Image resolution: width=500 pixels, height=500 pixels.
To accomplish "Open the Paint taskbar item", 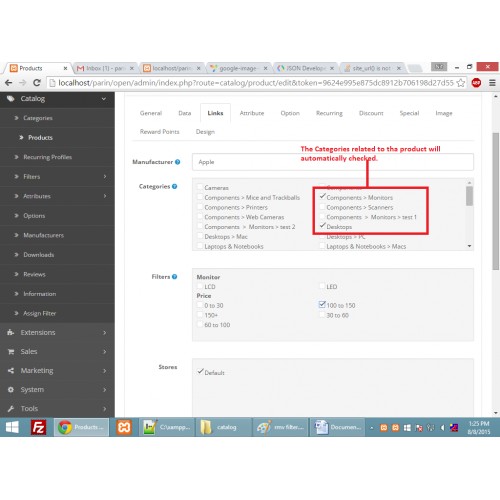I will [280, 427].
